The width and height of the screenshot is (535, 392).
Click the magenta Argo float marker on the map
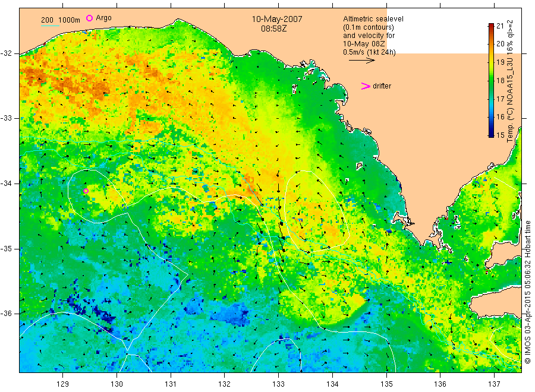[86, 191]
